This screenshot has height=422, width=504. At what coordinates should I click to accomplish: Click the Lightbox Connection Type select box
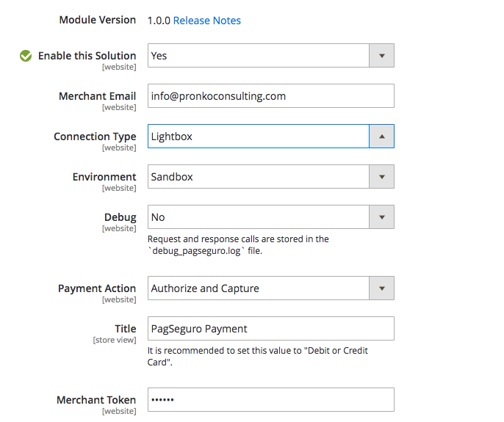click(271, 137)
